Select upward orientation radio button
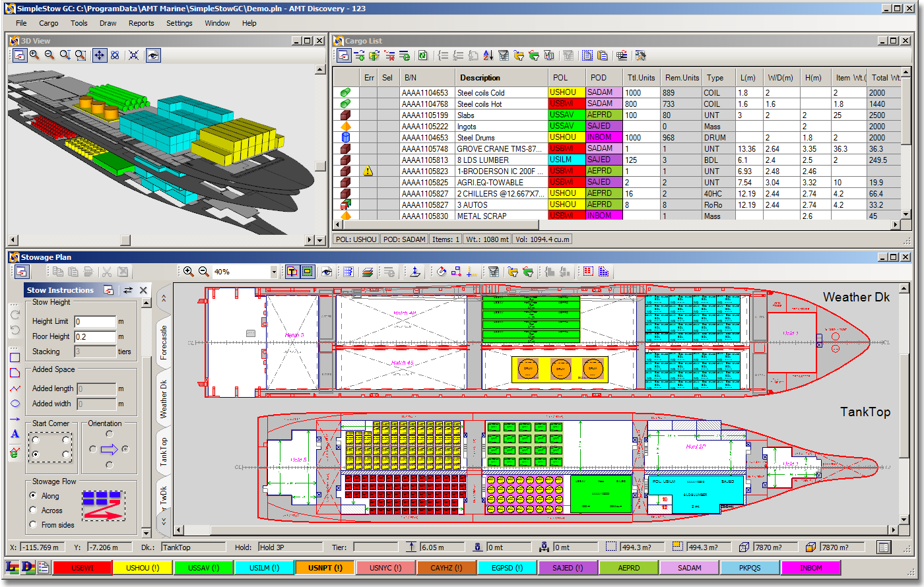 click(x=109, y=434)
